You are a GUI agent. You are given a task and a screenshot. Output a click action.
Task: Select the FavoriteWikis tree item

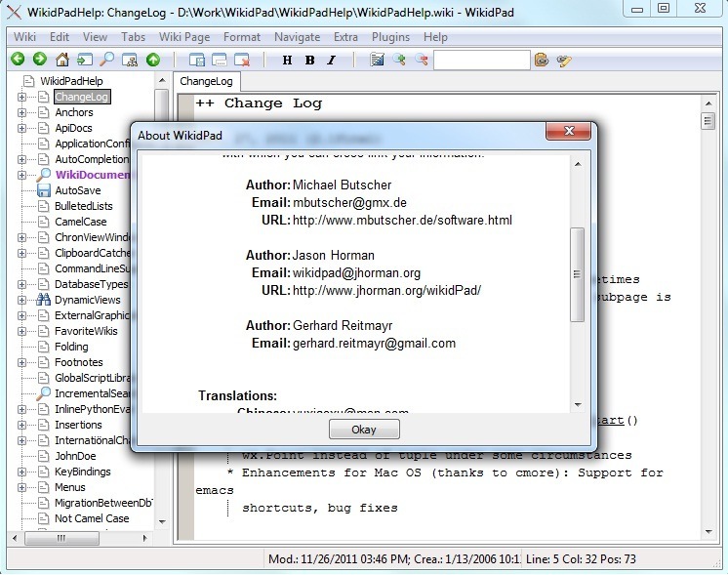coord(86,331)
